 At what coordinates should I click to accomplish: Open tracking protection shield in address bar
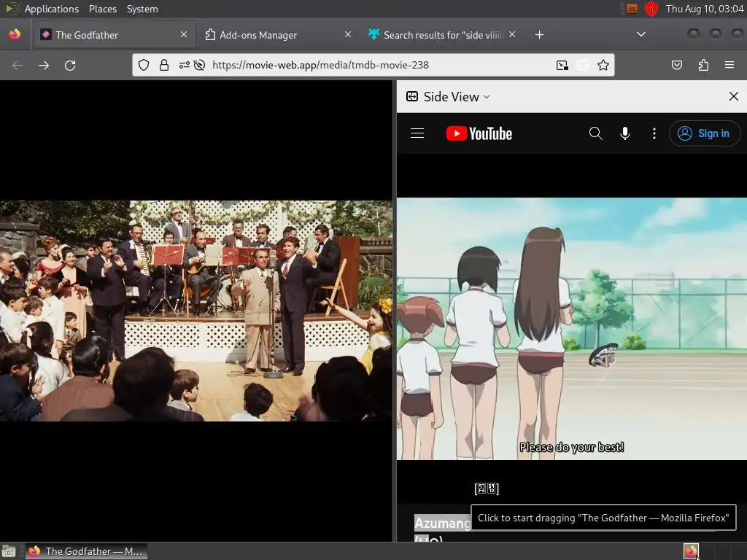pyautogui.click(x=144, y=65)
